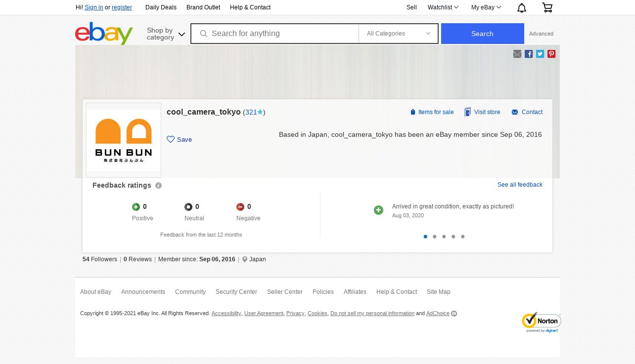The width and height of the screenshot is (635, 364).
Task: Share seller profile by email icon
Action: (x=517, y=54)
